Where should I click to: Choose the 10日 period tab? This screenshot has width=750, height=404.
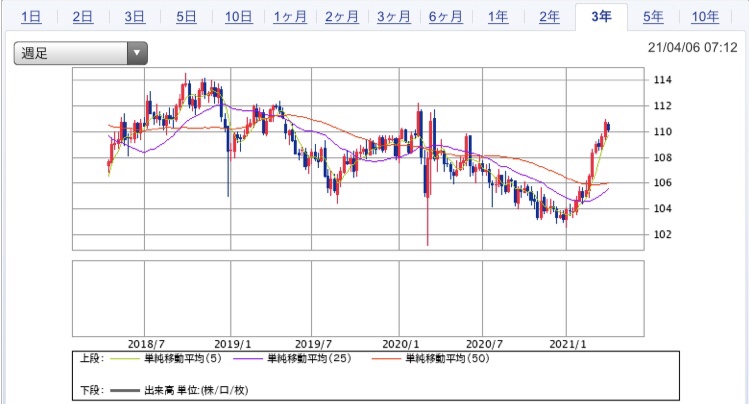point(239,17)
